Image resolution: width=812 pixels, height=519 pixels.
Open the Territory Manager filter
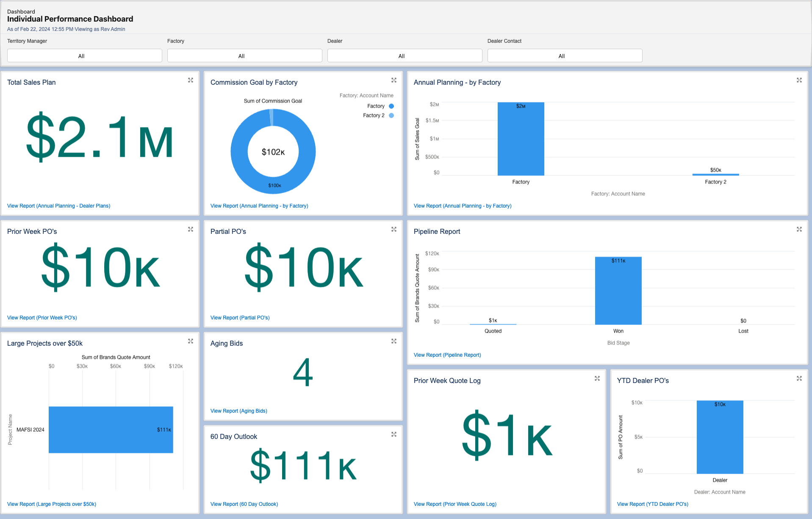click(x=84, y=56)
